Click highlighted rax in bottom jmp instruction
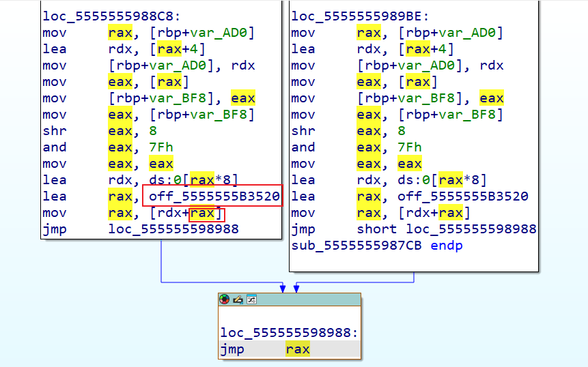 298,349
